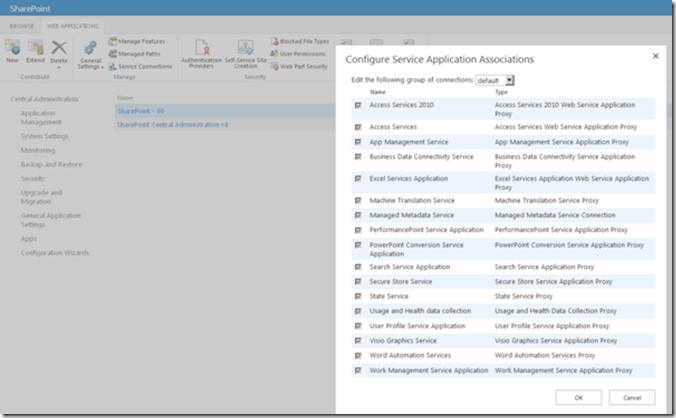Image resolution: width=676 pixels, height=418 pixels.
Task: Toggle the Access Services checkbox
Action: (x=358, y=127)
